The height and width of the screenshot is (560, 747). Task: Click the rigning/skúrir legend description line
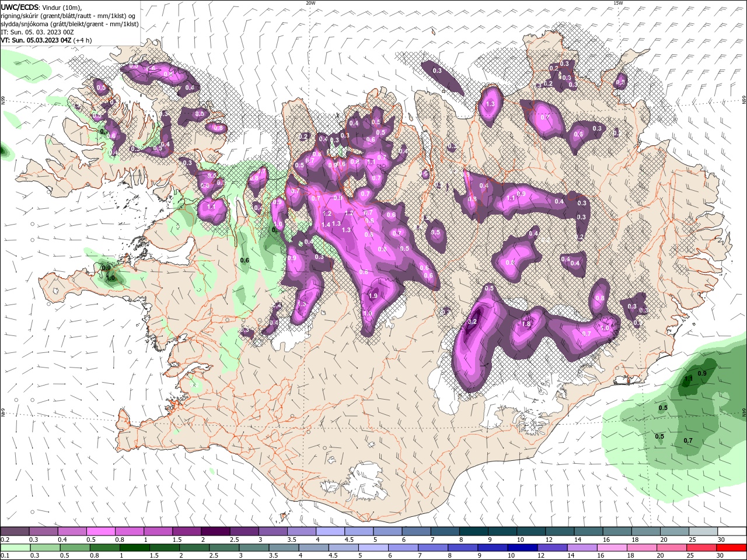point(68,16)
